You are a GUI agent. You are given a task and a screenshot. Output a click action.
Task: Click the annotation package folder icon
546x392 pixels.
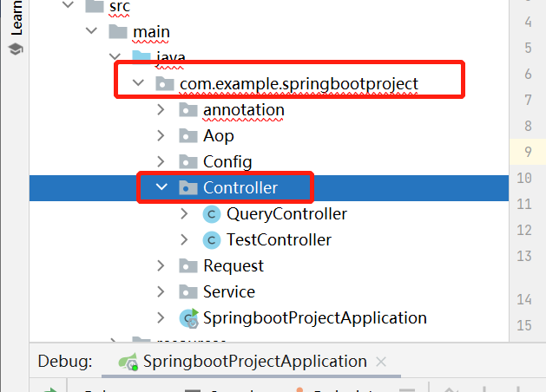pos(188,110)
